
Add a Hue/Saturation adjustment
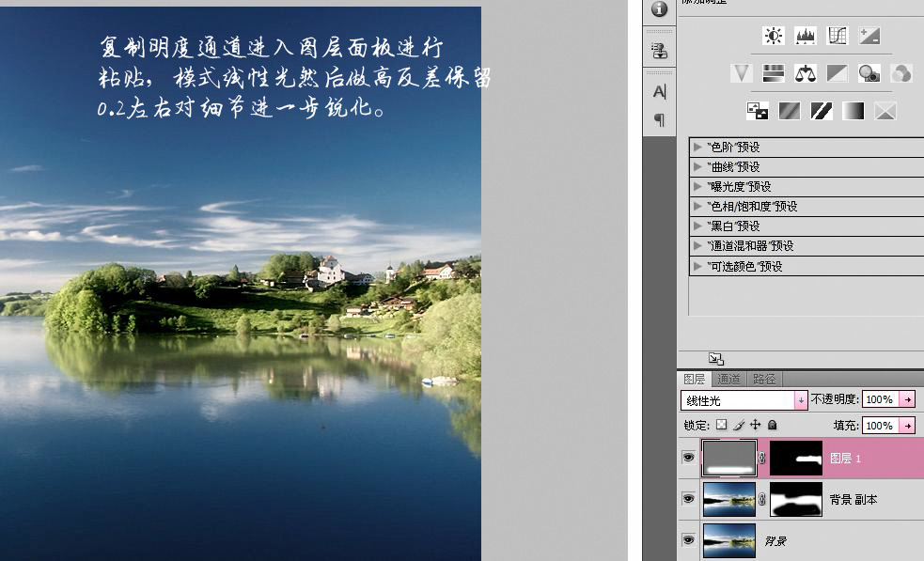(774, 73)
